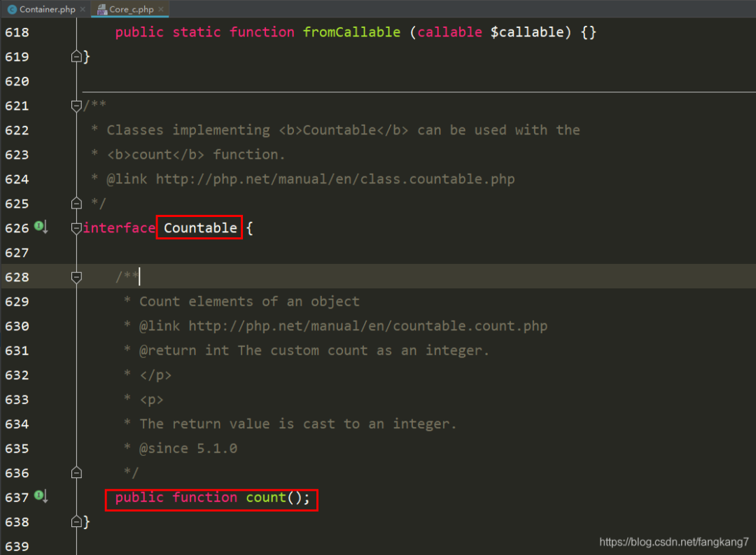Open the countable.count.php manual link
756x555 pixels.
(368, 326)
